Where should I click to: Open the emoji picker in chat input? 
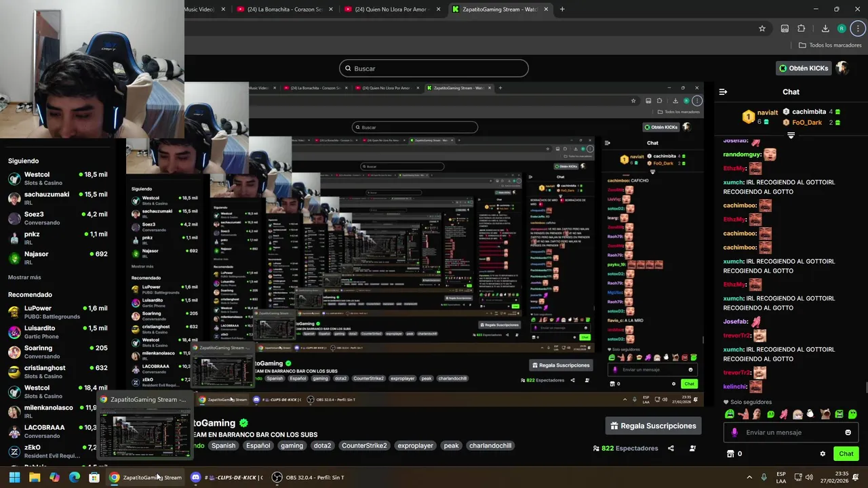pyautogui.click(x=848, y=432)
